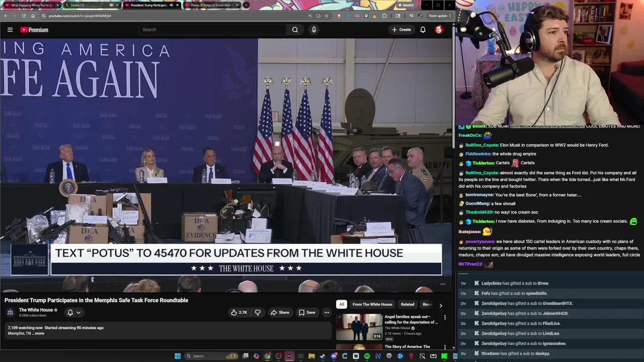
Task: Close the President Trump Participates tab
Action: coord(177,5)
